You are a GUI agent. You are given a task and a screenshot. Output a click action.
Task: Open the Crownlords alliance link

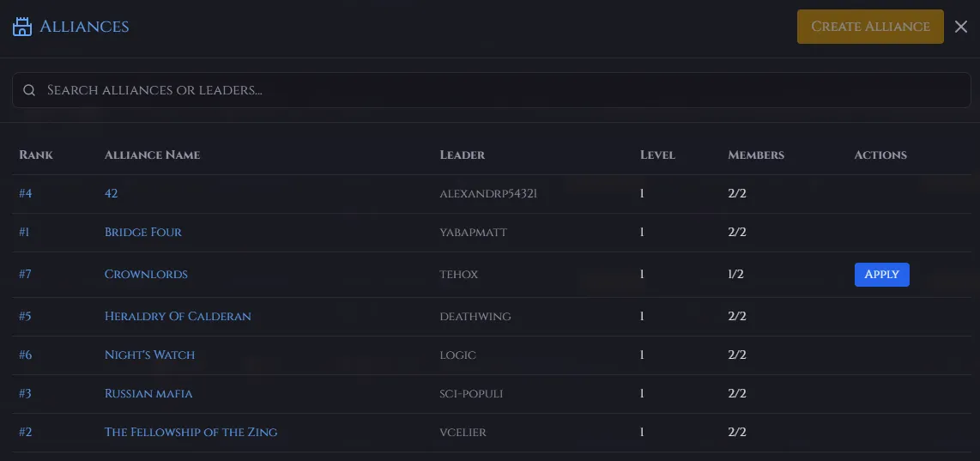coord(146,274)
